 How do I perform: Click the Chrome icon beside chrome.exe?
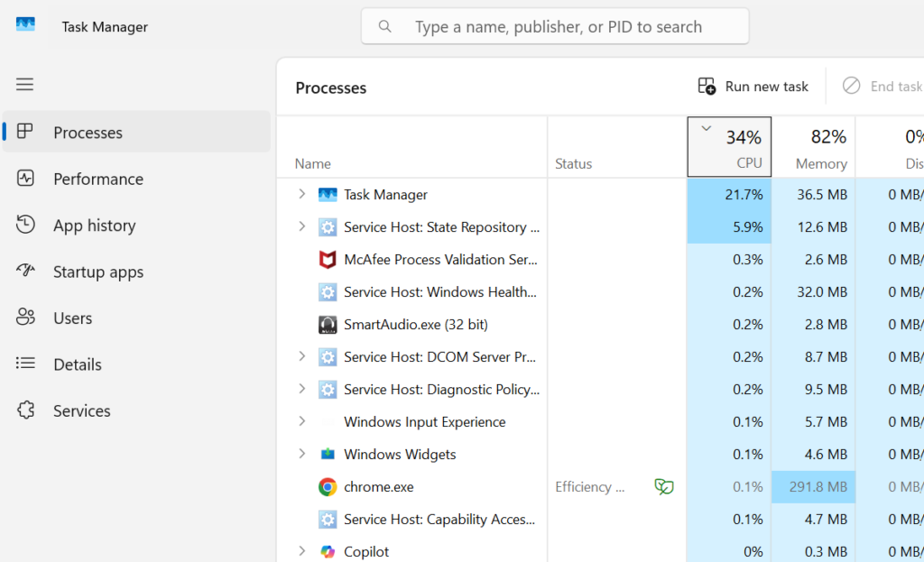[328, 486]
